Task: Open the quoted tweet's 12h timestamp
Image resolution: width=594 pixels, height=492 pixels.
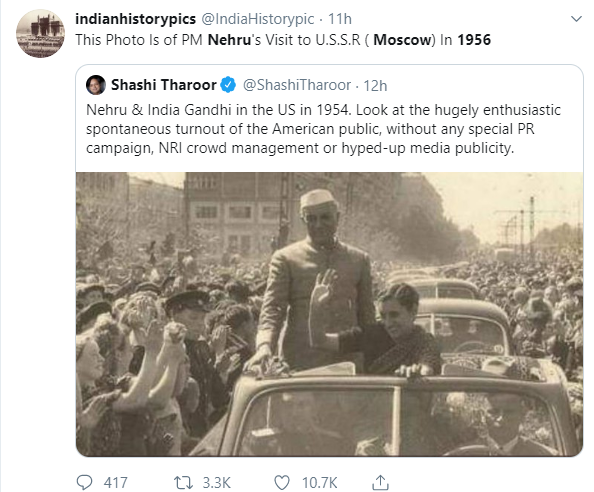Action: 375,86
